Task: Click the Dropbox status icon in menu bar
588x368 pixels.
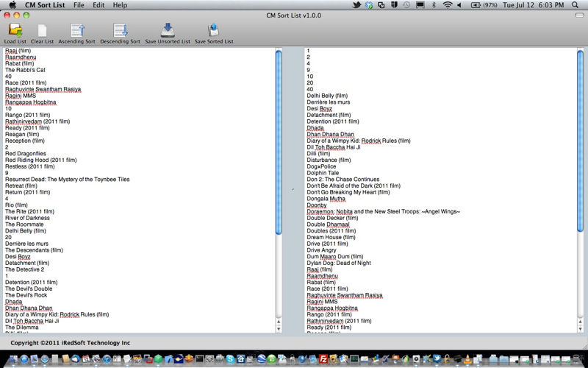Action: pyautogui.click(x=369, y=5)
